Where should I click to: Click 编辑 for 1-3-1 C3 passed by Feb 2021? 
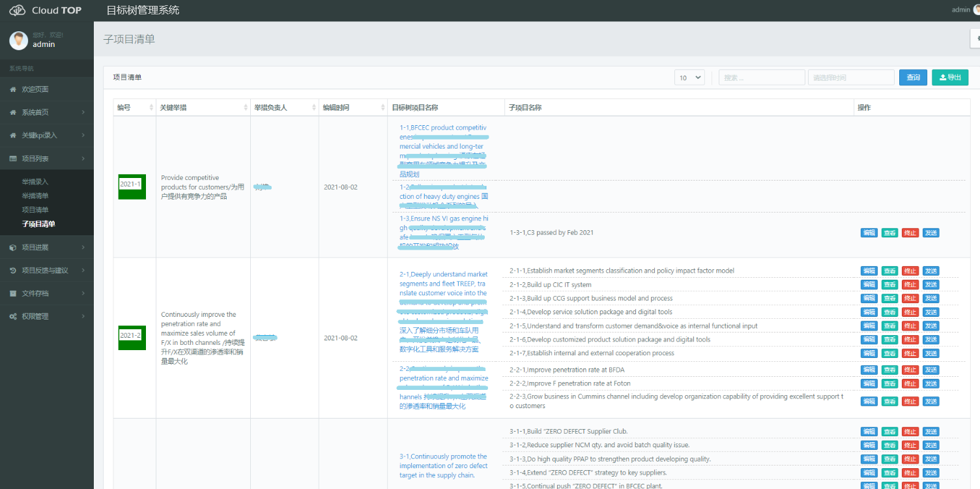click(869, 233)
